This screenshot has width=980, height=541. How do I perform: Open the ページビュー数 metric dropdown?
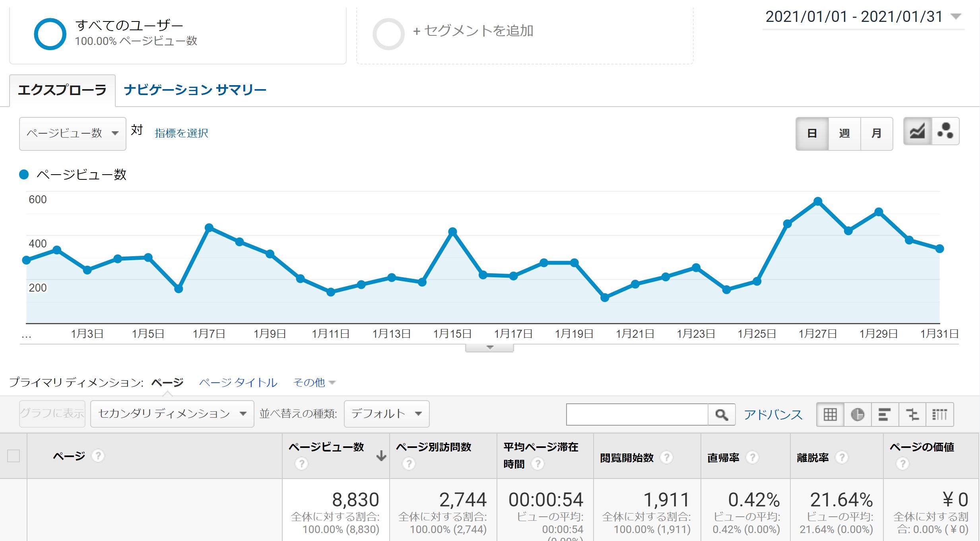click(73, 134)
